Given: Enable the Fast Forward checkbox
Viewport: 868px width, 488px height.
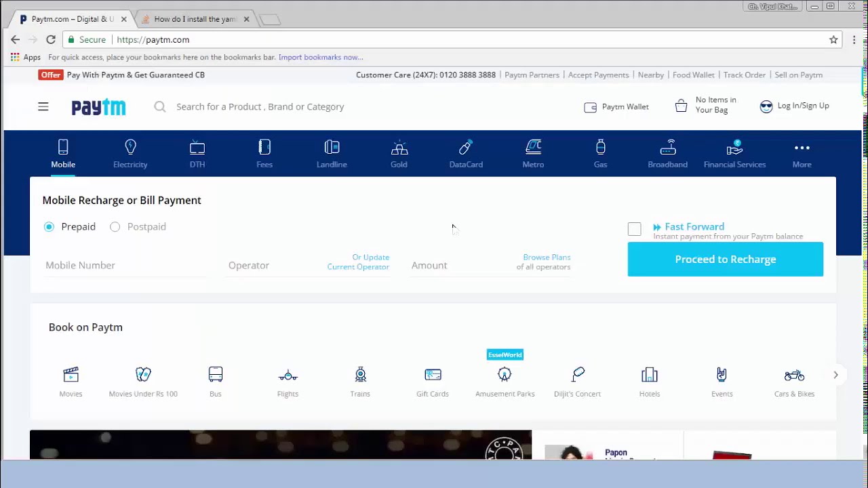Looking at the screenshot, I should pos(634,229).
